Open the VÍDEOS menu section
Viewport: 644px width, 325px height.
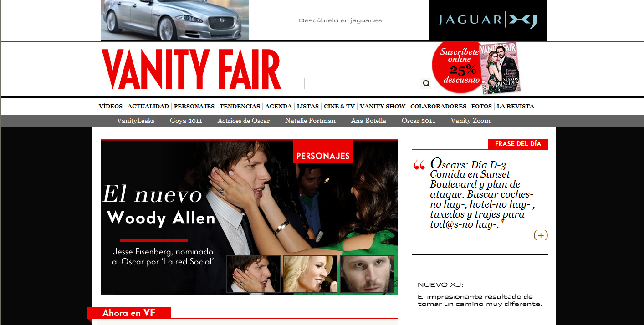coord(111,106)
